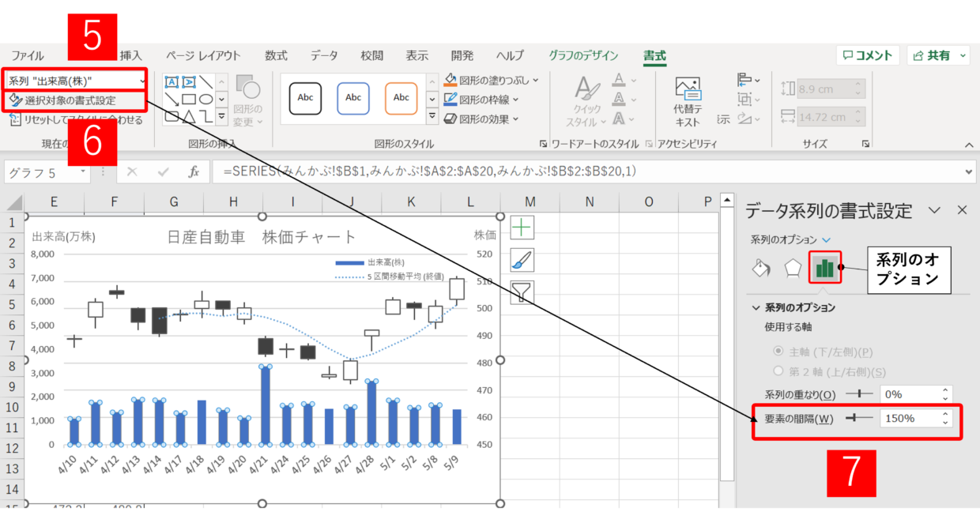Collapse the ribbon with the chevron
Image resolution: width=980 pixels, height=523 pixels.
tap(969, 145)
